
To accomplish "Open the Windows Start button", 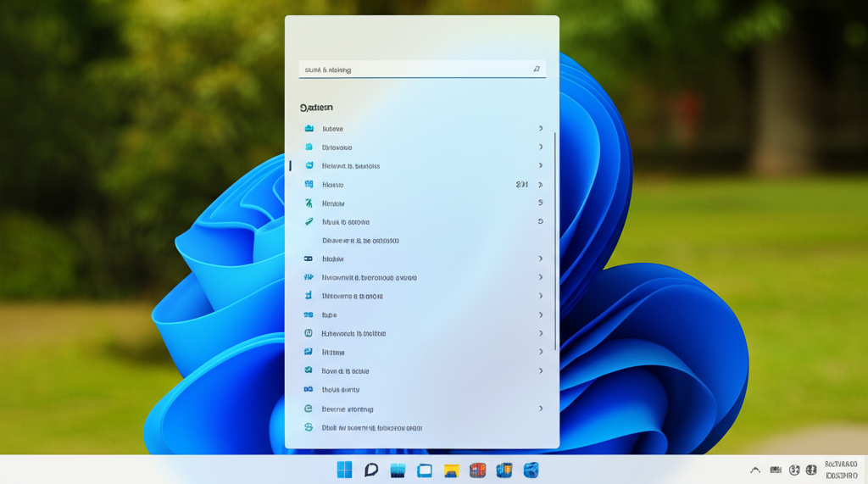I will point(344,470).
